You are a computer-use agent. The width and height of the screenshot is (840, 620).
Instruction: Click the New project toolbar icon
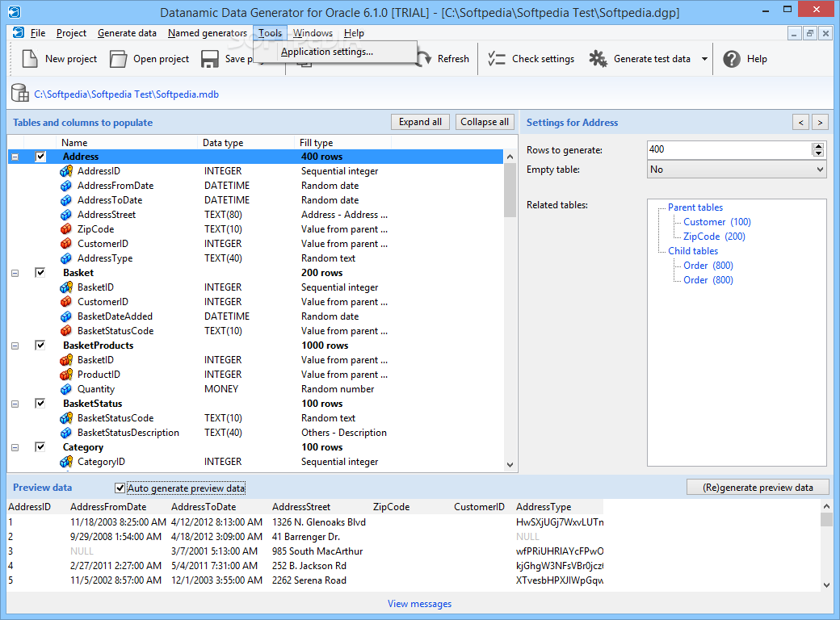pyautogui.click(x=29, y=59)
